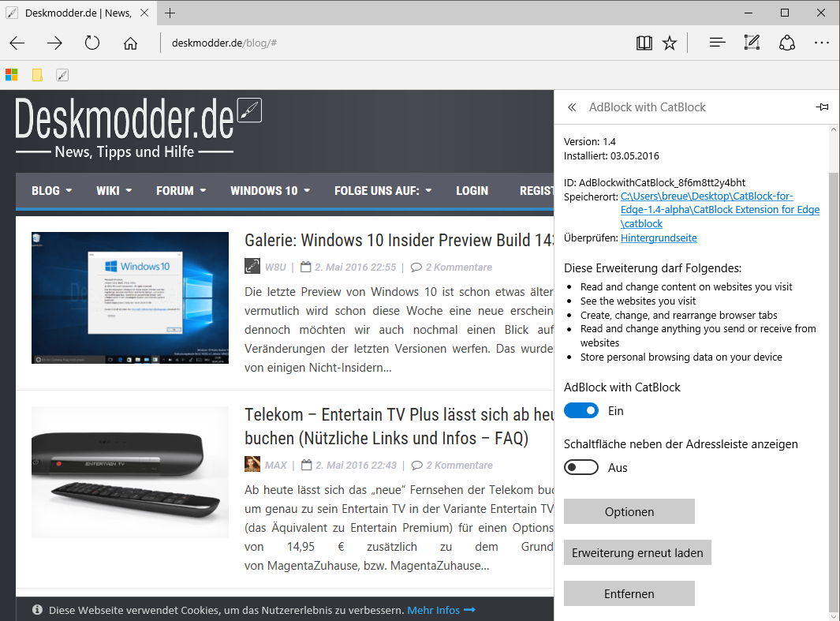Image resolution: width=840 pixels, height=621 pixels.
Task: Expand the BLOG menu
Action: point(52,191)
